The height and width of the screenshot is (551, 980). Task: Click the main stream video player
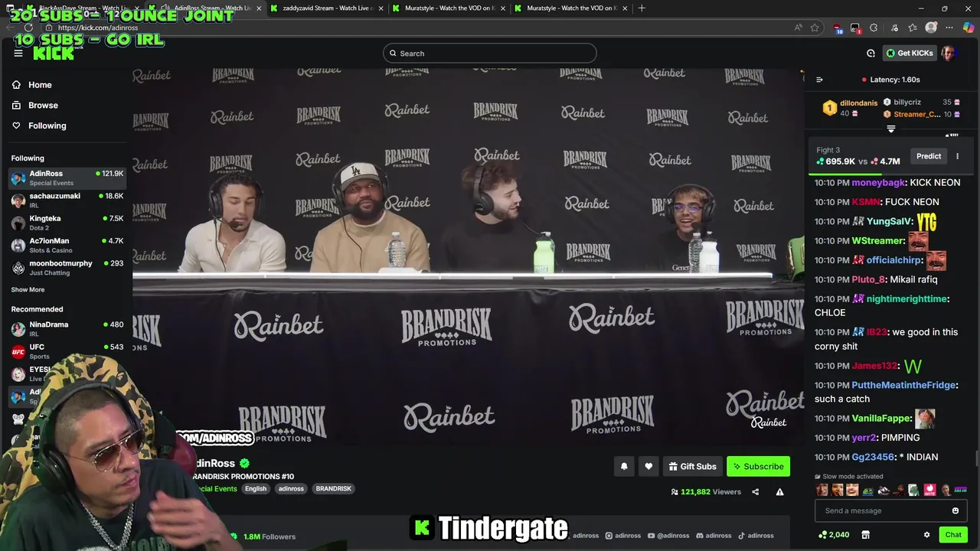[468, 256]
